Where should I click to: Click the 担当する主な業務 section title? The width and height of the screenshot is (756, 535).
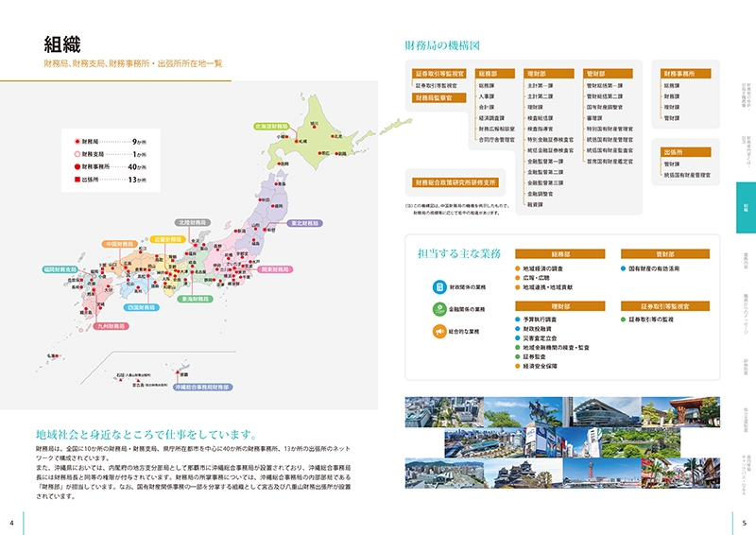[x=459, y=253]
